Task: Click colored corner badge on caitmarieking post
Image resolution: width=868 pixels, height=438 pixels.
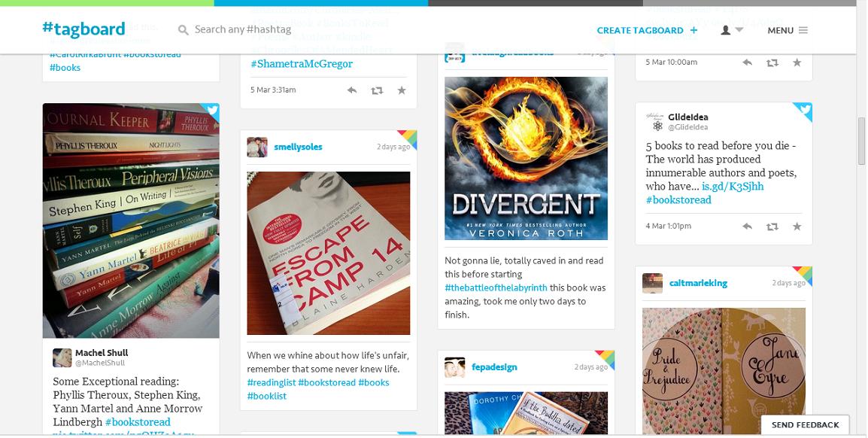Action: [x=805, y=273]
